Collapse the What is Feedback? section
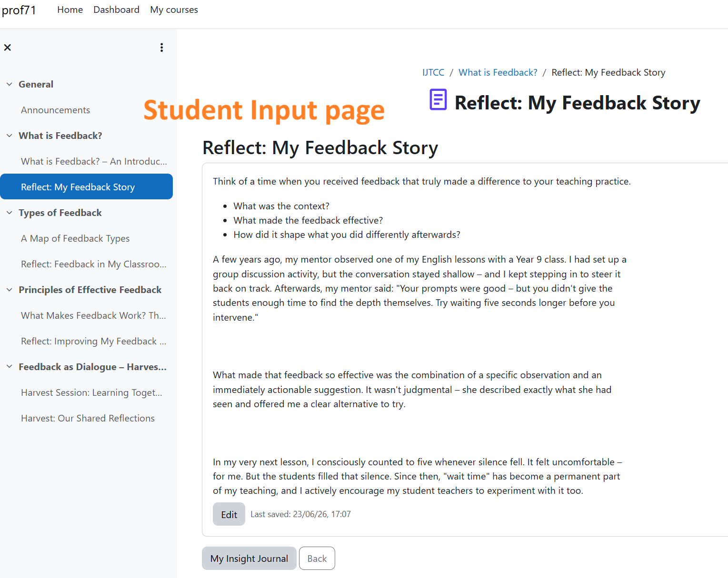Viewport: 728px width, 578px height. click(10, 136)
